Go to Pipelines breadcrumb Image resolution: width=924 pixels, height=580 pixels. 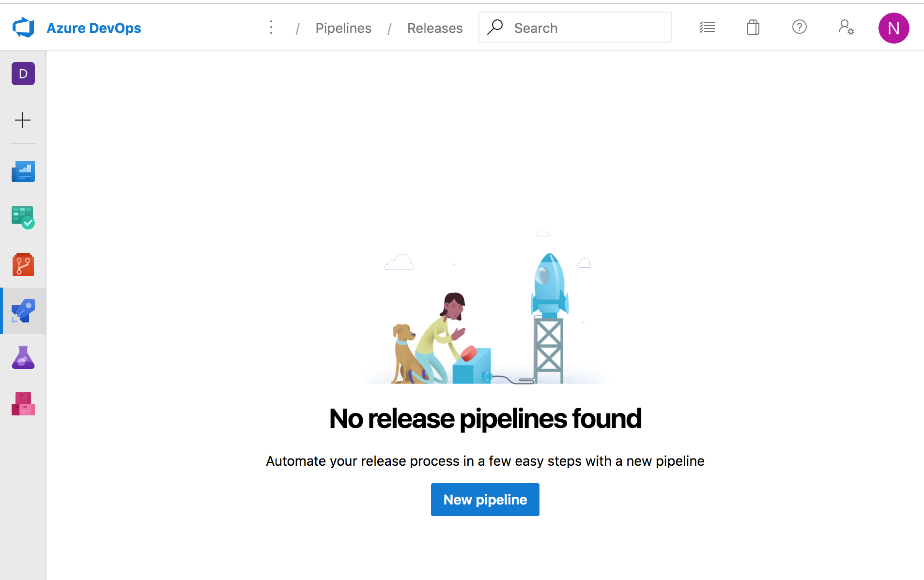[x=343, y=28]
